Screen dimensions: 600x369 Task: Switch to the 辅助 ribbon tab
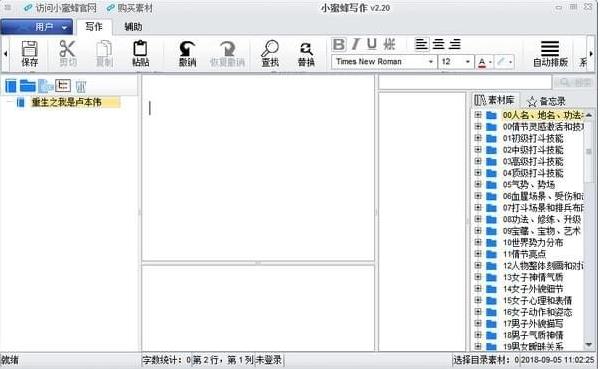pyautogui.click(x=133, y=27)
